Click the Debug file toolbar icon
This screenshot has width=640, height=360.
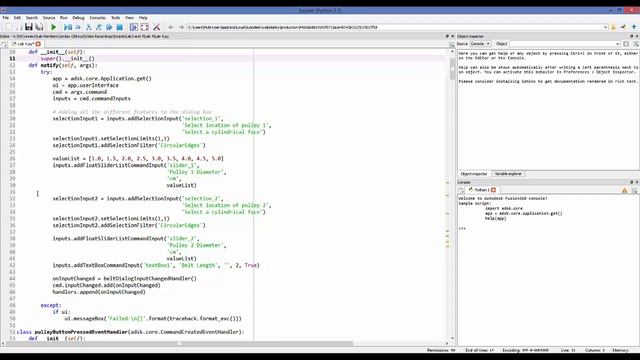point(68,27)
